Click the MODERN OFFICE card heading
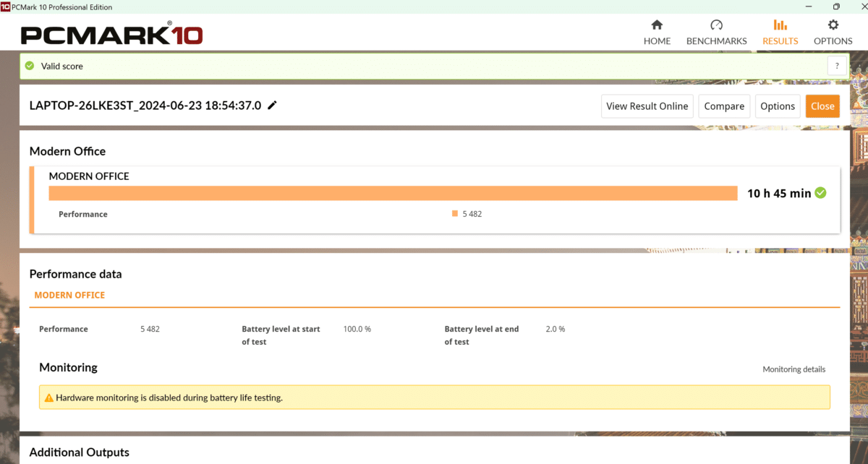Screen dimensions: 868x464 pos(89,176)
